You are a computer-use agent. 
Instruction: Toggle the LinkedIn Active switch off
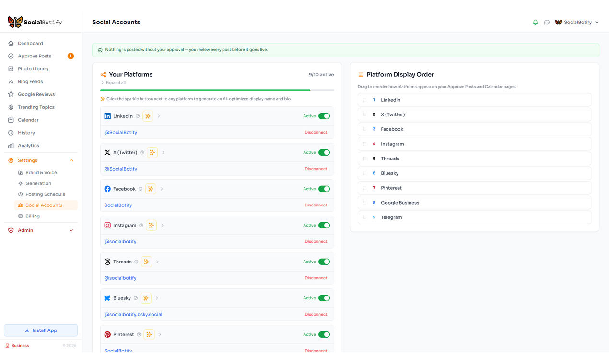pyautogui.click(x=324, y=116)
